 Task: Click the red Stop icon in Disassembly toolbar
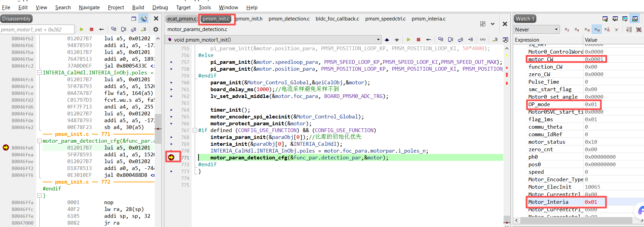click(92, 30)
